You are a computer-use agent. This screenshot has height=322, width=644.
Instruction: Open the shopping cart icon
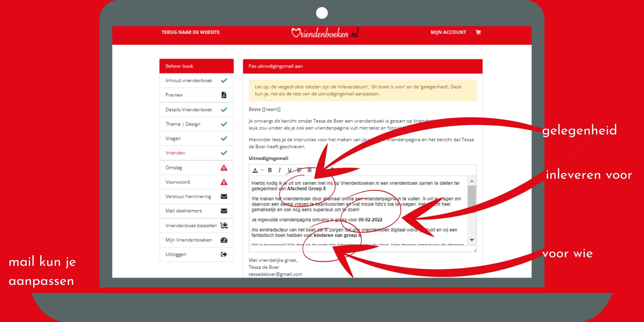[x=478, y=32]
